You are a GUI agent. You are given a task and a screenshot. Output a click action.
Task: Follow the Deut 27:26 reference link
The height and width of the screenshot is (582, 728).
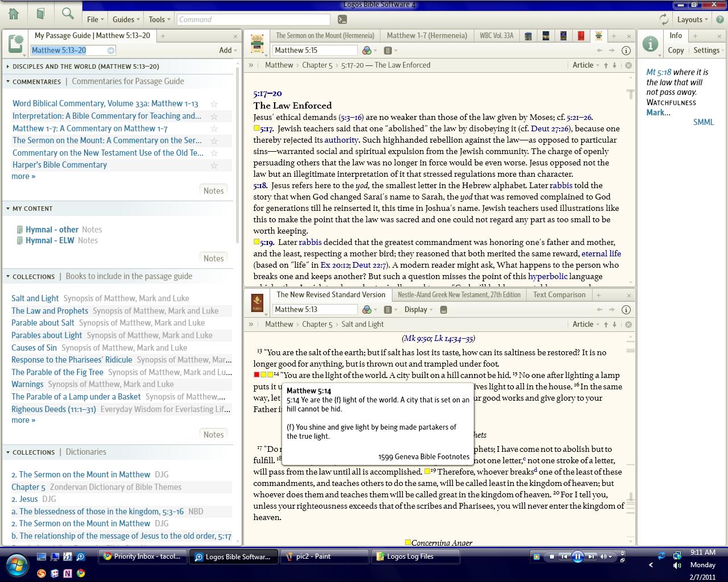(x=550, y=129)
